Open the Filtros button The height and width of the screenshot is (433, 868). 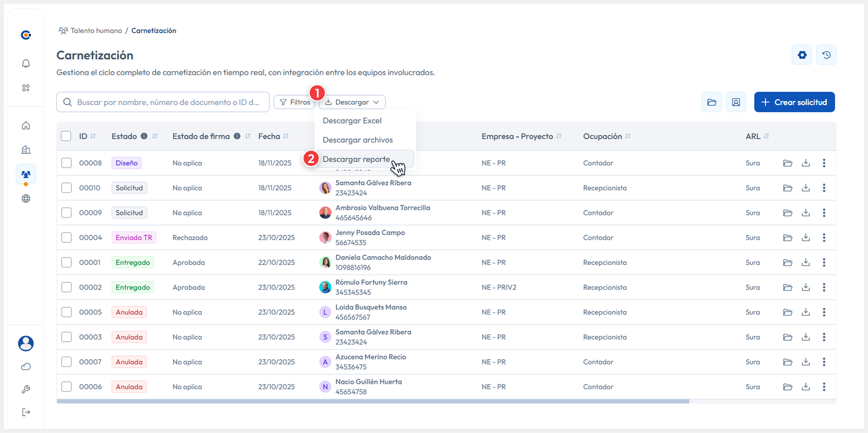click(294, 102)
